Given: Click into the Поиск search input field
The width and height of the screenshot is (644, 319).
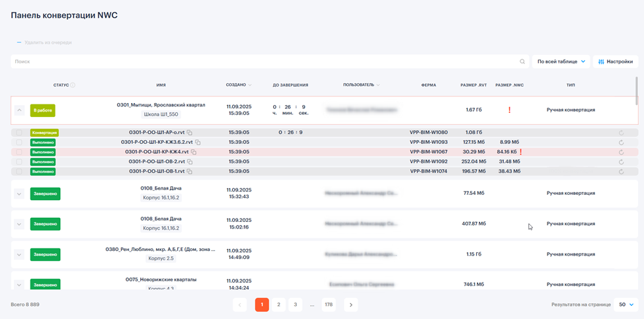Looking at the screenshot, I should pyautogui.click(x=264, y=61).
